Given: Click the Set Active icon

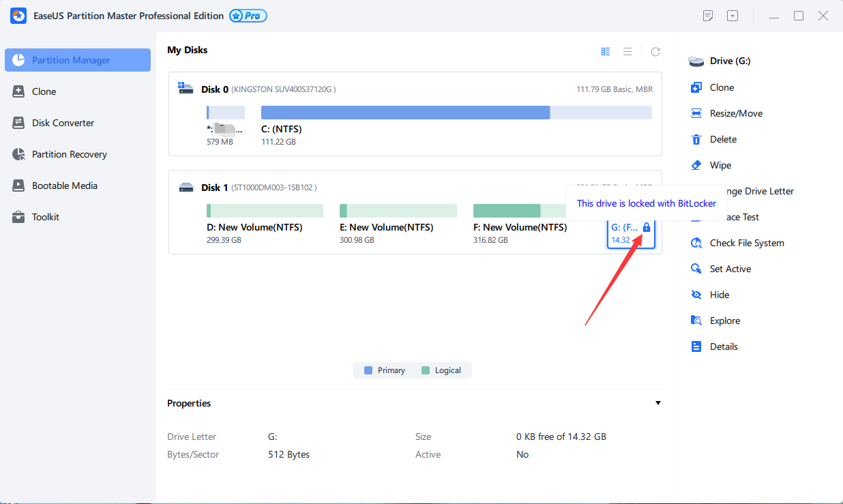Looking at the screenshot, I should (x=696, y=269).
